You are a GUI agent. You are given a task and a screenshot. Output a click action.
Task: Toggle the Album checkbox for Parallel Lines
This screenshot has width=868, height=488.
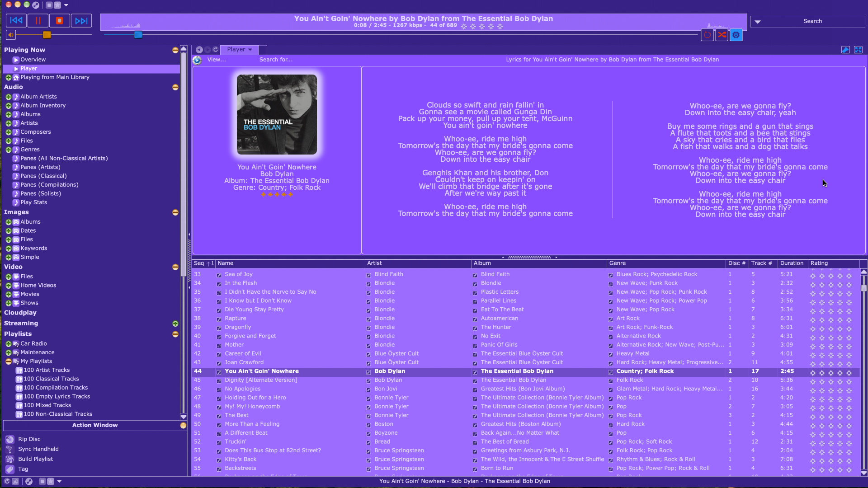[x=475, y=301]
